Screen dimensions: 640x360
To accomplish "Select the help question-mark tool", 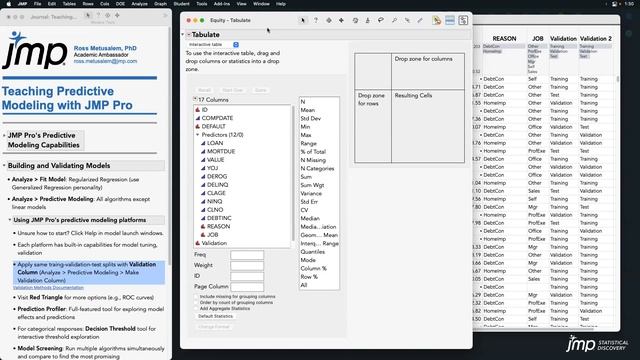I will 316,20.
